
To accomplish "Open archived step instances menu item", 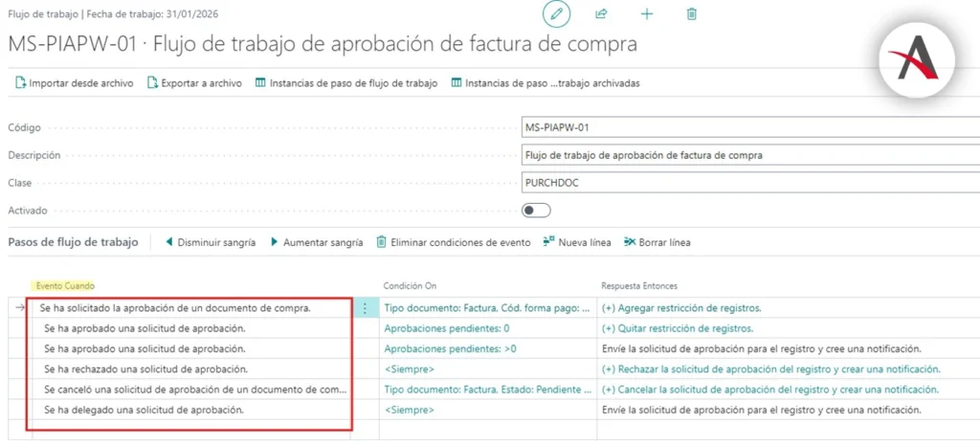I will coord(545,83).
